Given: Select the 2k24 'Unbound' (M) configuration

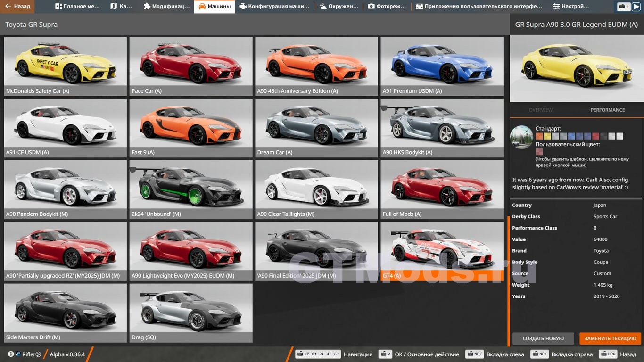Looking at the screenshot, I should 191,190.
